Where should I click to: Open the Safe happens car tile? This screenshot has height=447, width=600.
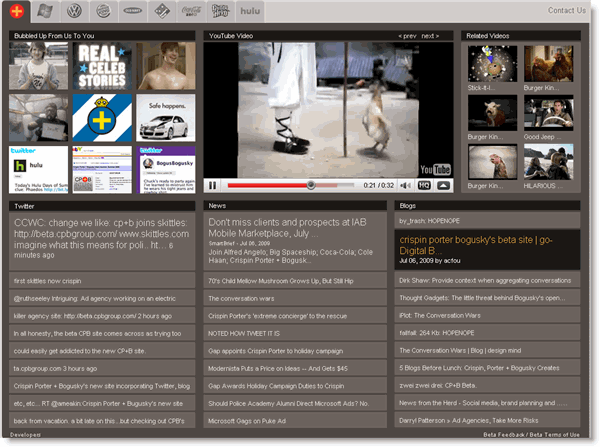pyautogui.click(x=166, y=118)
